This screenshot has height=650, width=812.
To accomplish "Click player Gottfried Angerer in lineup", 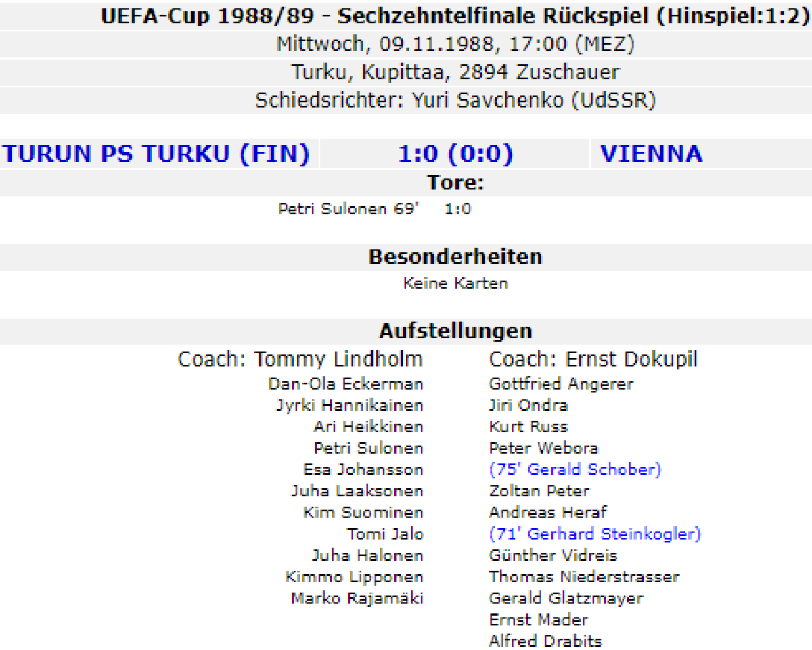I will (561, 384).
